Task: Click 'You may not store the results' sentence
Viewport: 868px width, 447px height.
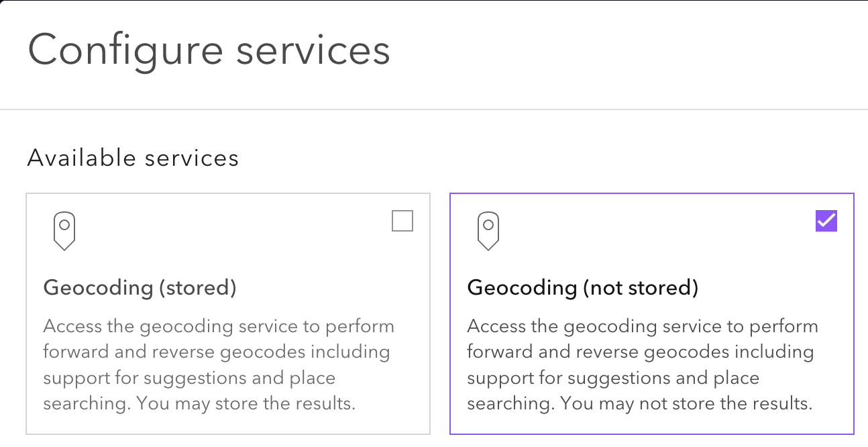Action: (686, 403)
